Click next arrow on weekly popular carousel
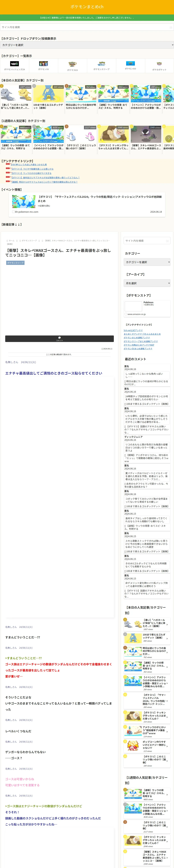 coord(169,138)
